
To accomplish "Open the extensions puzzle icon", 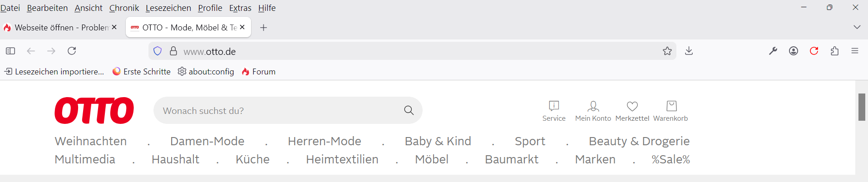I will pos(834,51).
